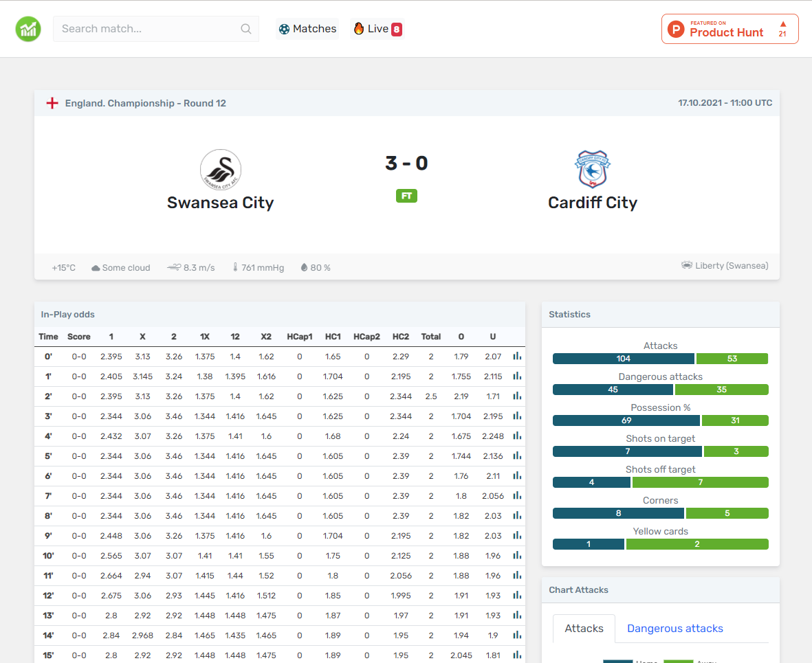812x663 pixels.
Task: Click the Cardiff City club crest
Action: tap(593, 169)
